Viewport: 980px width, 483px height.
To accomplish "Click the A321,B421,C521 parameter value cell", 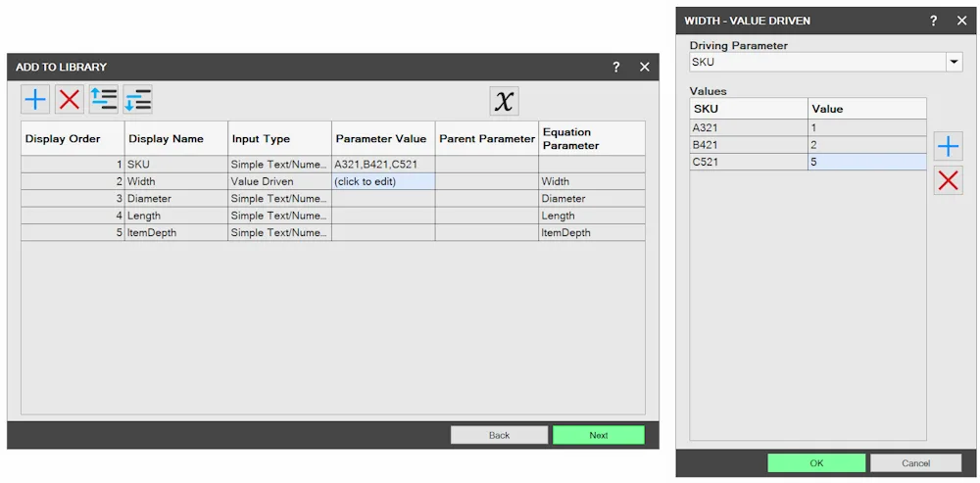I will (x=383, y=165).
